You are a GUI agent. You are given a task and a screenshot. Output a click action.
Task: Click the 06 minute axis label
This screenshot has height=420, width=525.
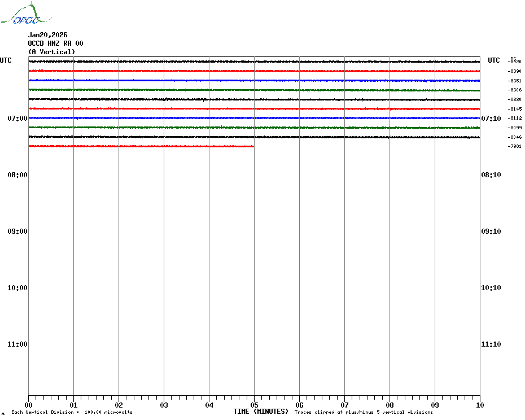point(299,405)
